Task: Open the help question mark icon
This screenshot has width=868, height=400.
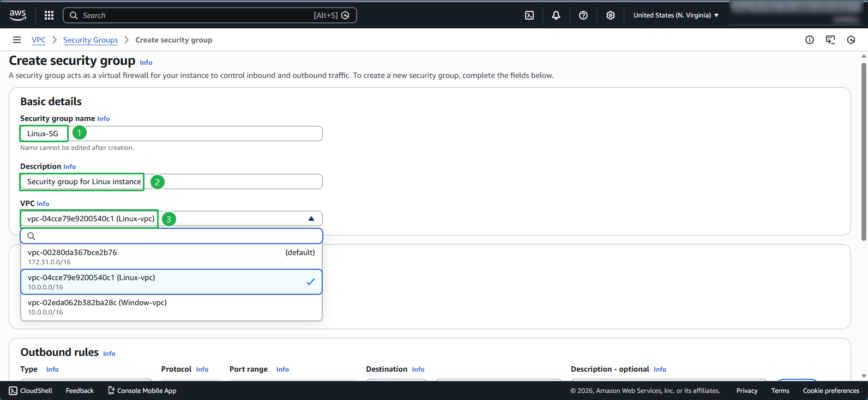Action: tap(583, 15)
